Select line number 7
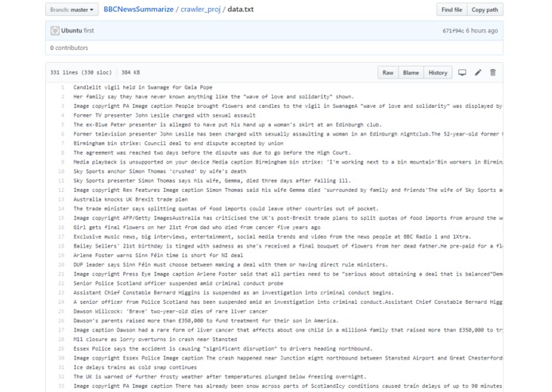Screen dimensions: 552x392 click(x=62, y=143)
